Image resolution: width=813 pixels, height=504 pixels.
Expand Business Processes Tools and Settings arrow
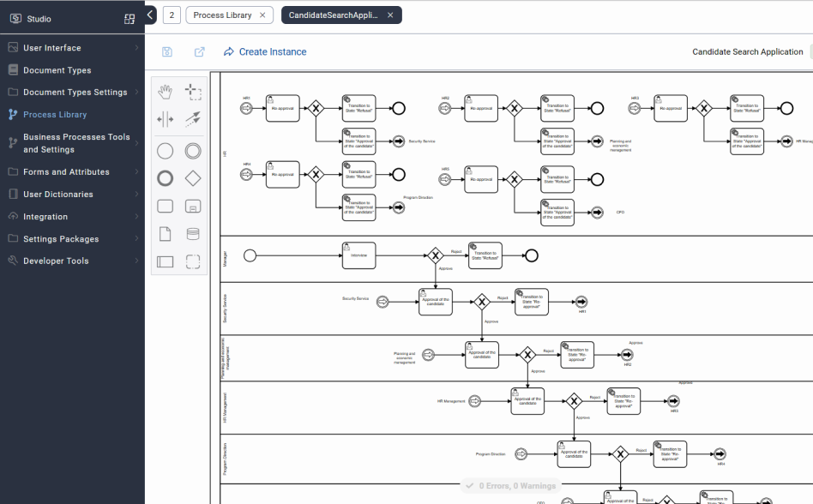[136, 143]
